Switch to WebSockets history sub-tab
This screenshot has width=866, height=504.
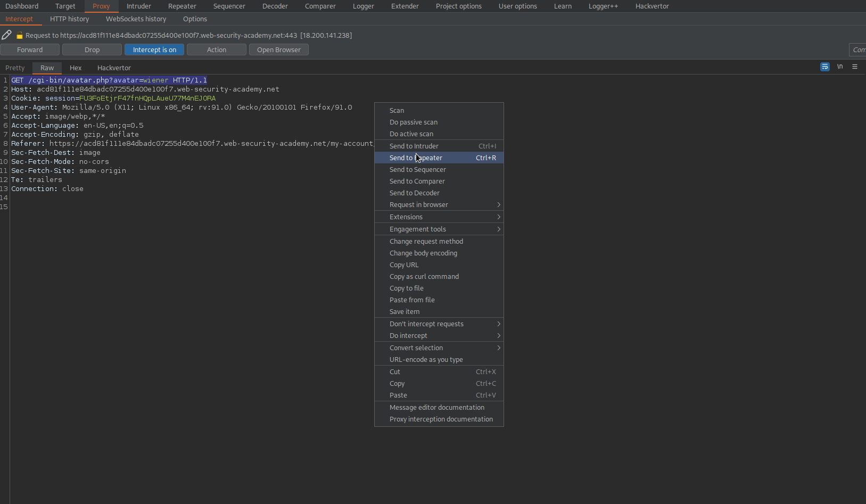[x=136, y=19]
